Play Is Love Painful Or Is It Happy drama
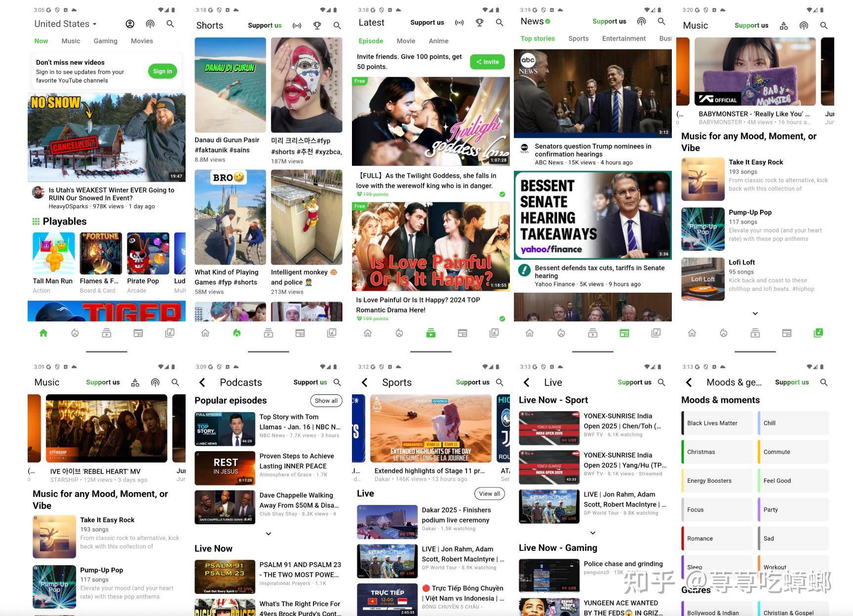 pyautogui.click(x=431, y=246)
